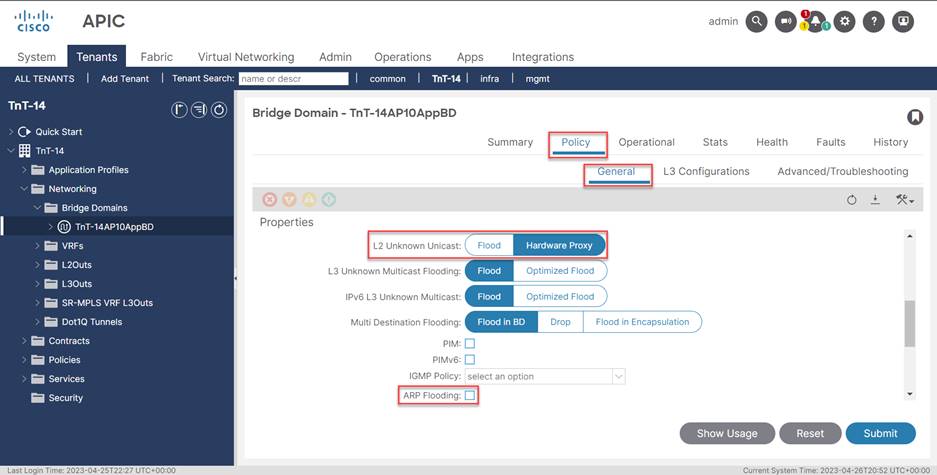
Task: Click the TnT-14AP10AppBD bridge domain icon
Action: (x=64, y=227)
